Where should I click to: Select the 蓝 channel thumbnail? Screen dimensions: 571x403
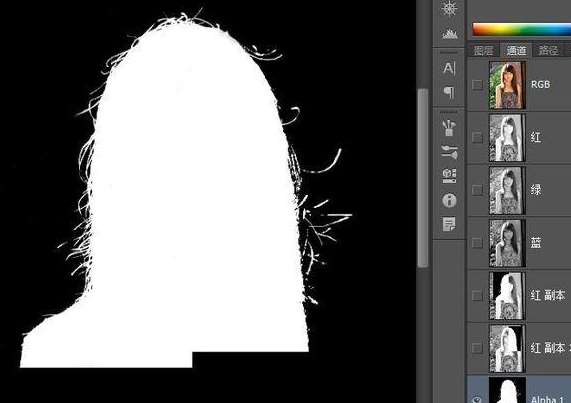click(x=507, y=242)
